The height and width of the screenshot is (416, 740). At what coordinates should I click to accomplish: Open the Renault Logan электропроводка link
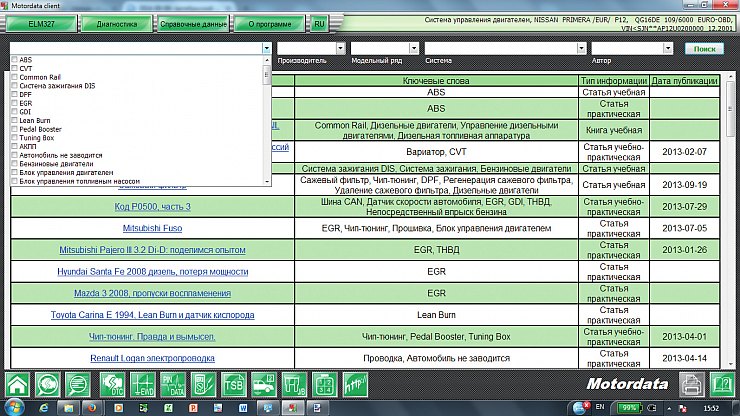coord(152,358)
